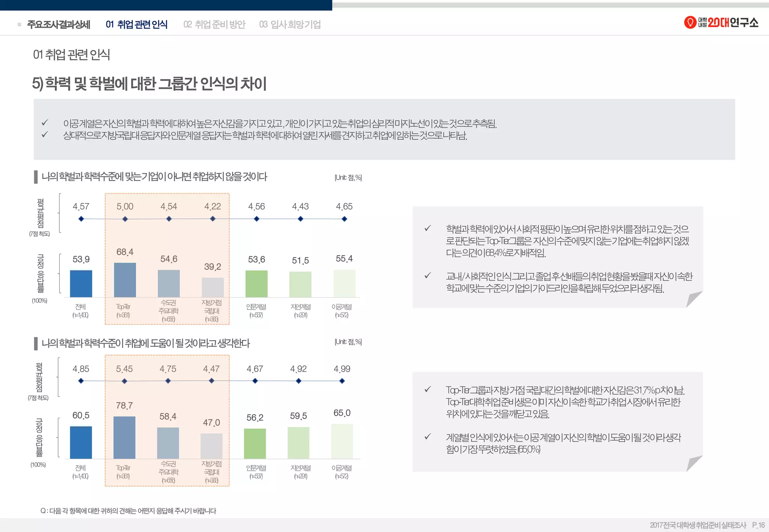769x532 pixels.
Task: Click the Top-Tier 68.4 bar in upper chart
Action: click(x=125, y=280)
